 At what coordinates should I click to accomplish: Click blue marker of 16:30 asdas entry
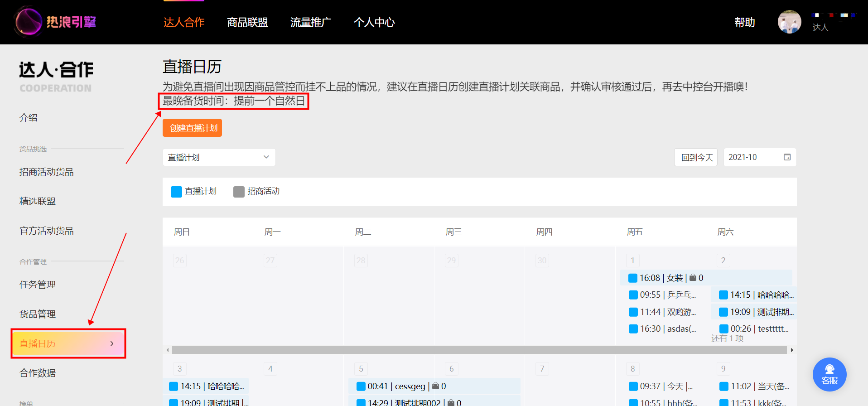633,329
